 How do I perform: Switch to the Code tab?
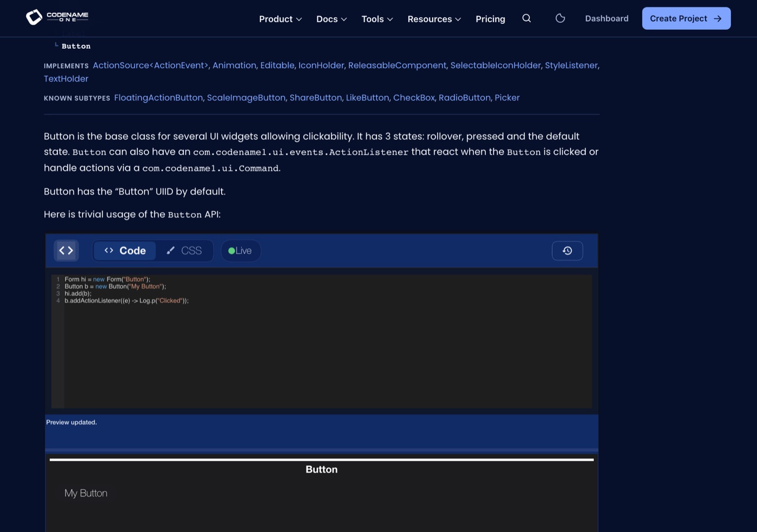pyautogui.click(x=125, y=251)
